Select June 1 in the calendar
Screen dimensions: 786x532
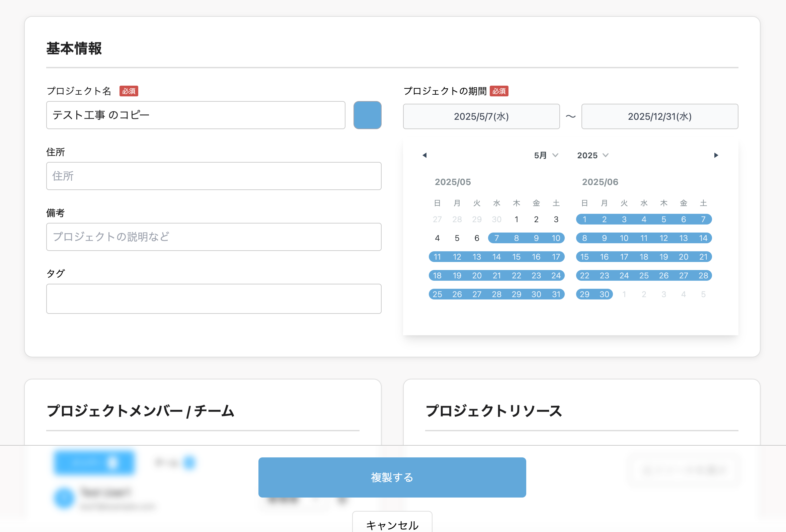click(584, 219)
